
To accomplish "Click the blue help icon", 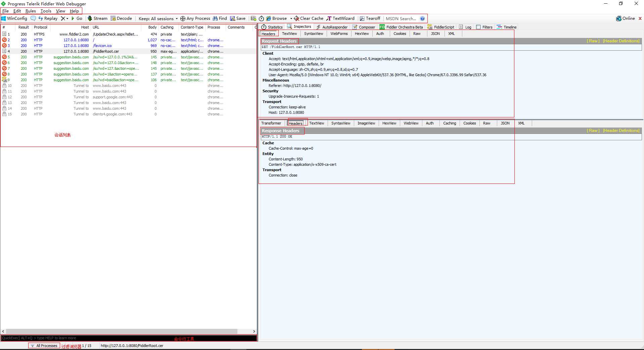I will tap(422, 18).
